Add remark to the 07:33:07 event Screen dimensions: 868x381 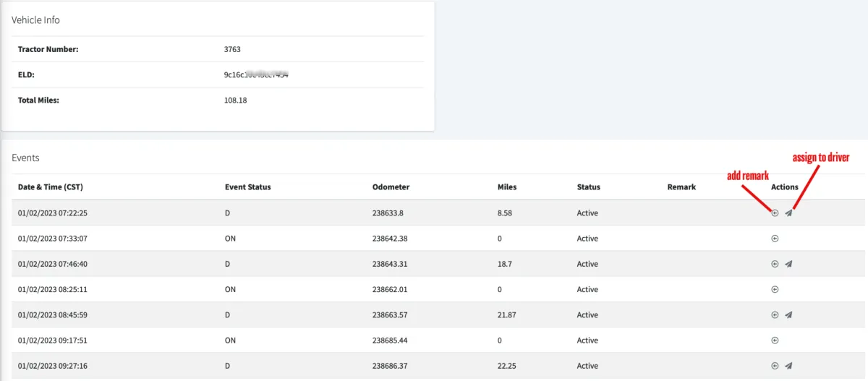[775, 239]
